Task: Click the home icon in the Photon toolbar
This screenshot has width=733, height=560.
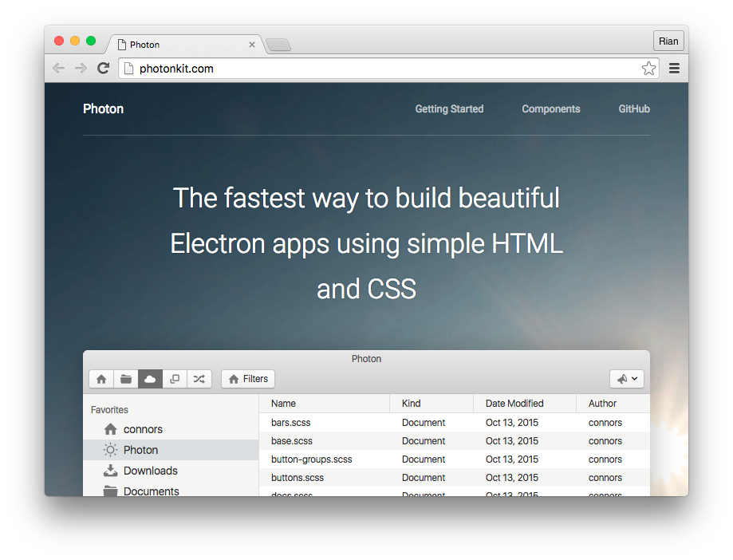Action: 100,379
